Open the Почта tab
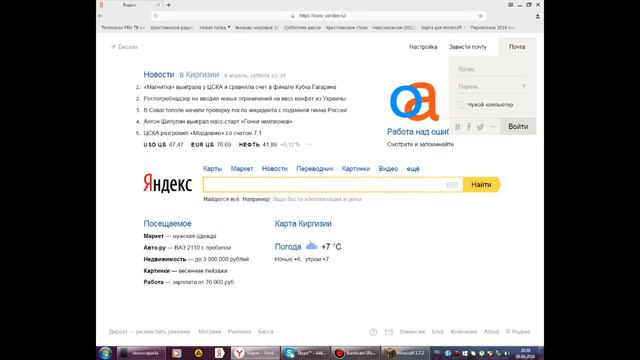 tap(517, 47)
